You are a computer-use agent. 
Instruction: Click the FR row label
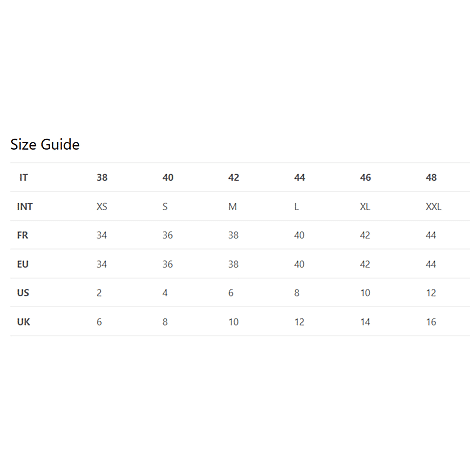[23, 235]
